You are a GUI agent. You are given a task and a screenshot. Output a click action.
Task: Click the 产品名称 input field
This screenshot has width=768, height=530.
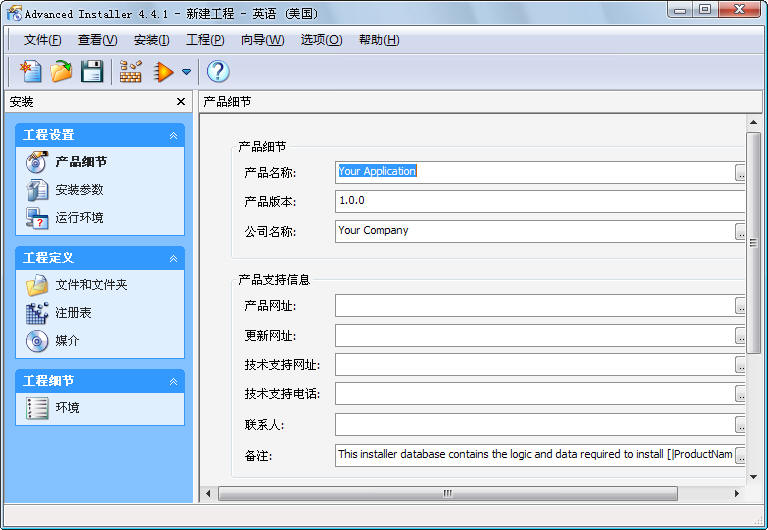click(535, 172)
